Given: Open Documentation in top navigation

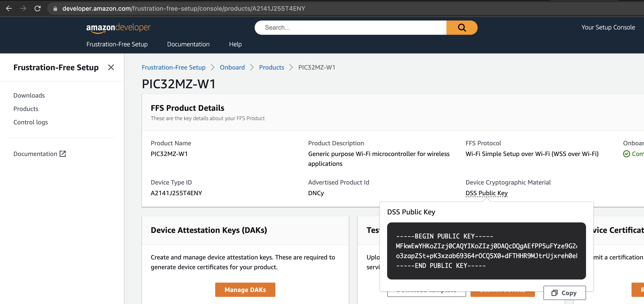Looking at the screenshot, I should point(188,44).
